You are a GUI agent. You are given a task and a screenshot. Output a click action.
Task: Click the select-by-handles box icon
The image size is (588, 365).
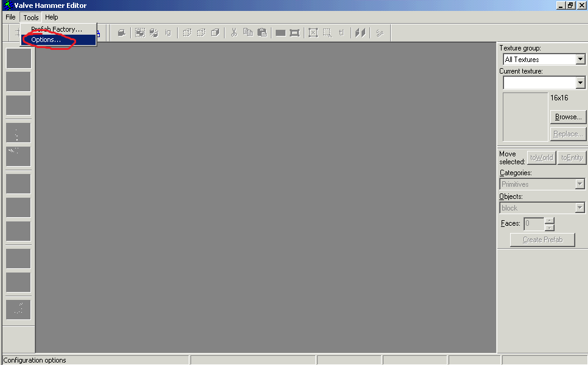click(313, 33)
